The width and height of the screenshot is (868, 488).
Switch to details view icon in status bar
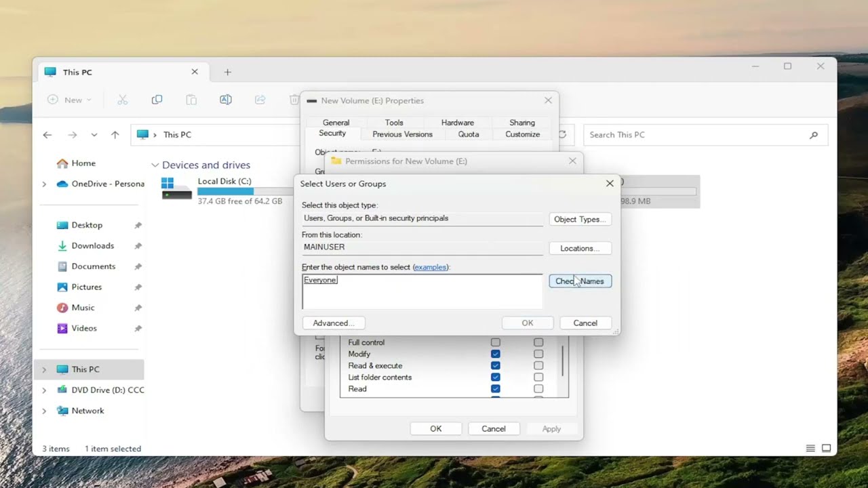point(810,449)
